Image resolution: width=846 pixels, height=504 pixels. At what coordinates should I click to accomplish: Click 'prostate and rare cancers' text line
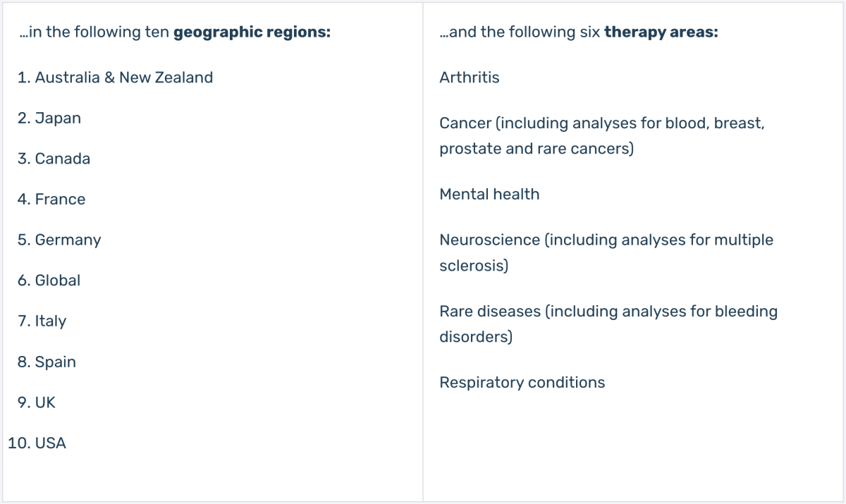click(x=537, y=149)
